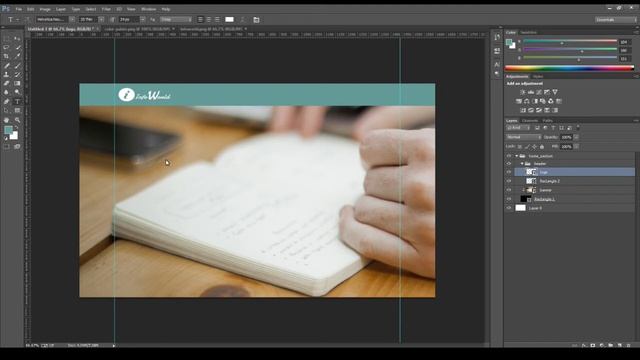Select the Rectangular Marquee tool

point(7,38)
